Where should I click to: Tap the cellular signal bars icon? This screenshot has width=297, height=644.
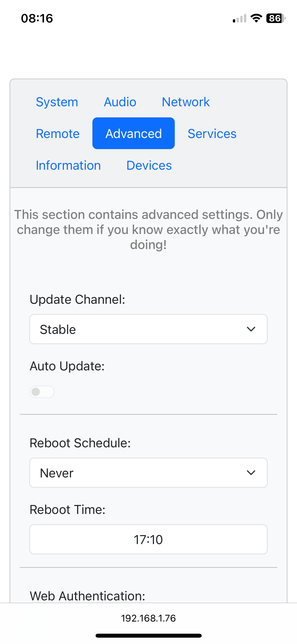click(239, 19)
